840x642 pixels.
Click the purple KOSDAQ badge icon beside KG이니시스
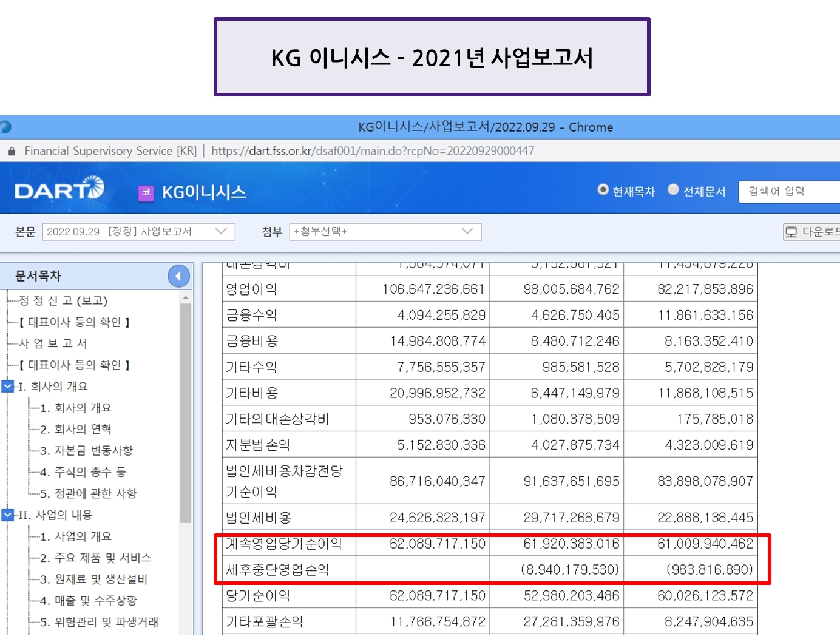tap(146, 192)
